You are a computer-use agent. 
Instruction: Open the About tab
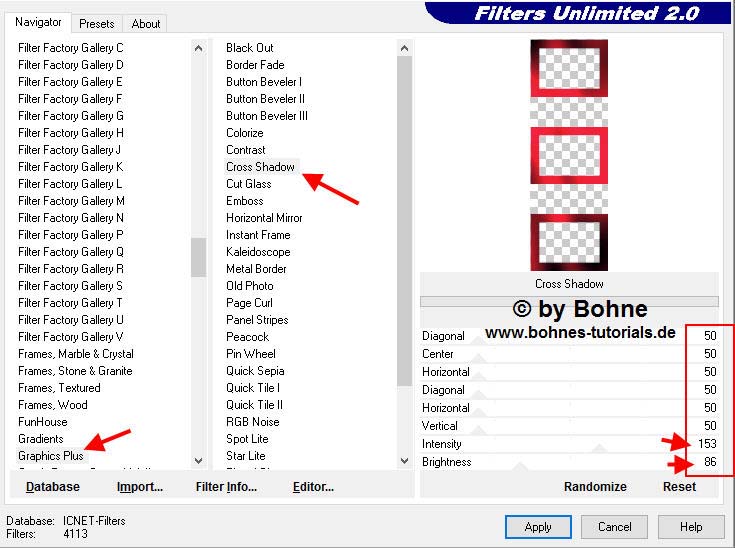click(146, 23)
